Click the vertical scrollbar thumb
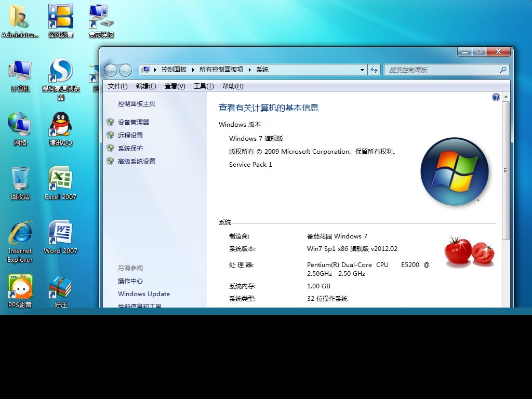 tap(506, 170)
